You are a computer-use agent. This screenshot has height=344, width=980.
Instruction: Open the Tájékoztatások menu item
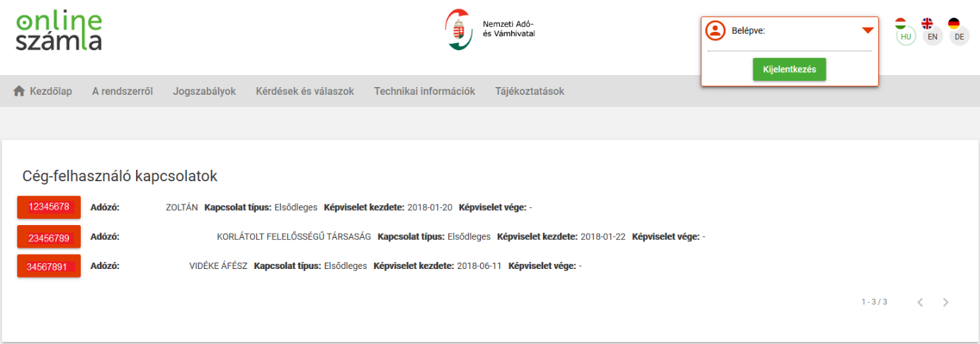[529, 91]
